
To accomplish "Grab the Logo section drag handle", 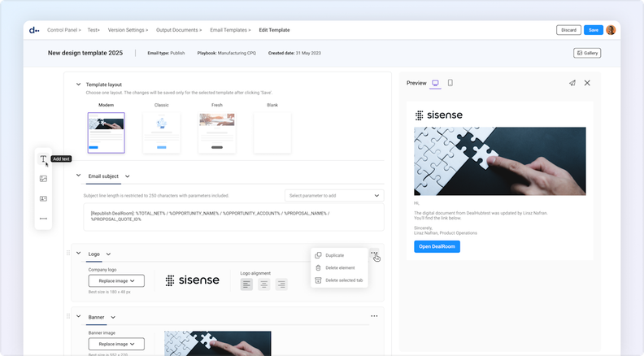I will (68, 253).
